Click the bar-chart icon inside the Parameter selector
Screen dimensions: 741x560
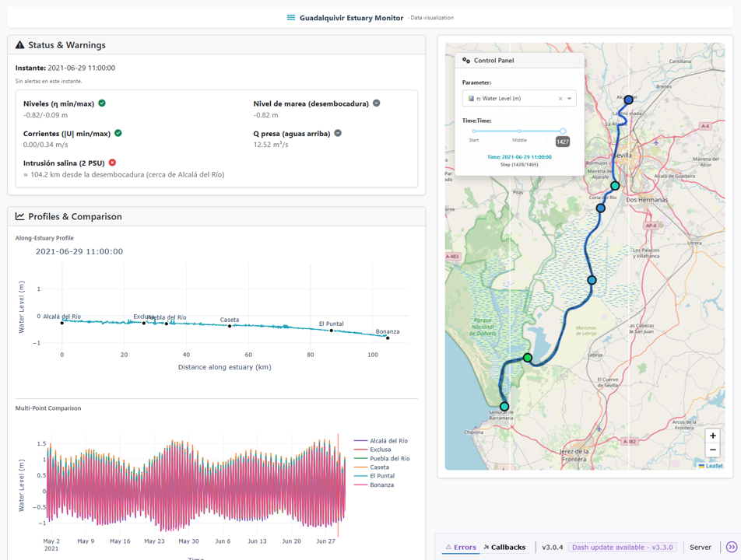[471, 99]
